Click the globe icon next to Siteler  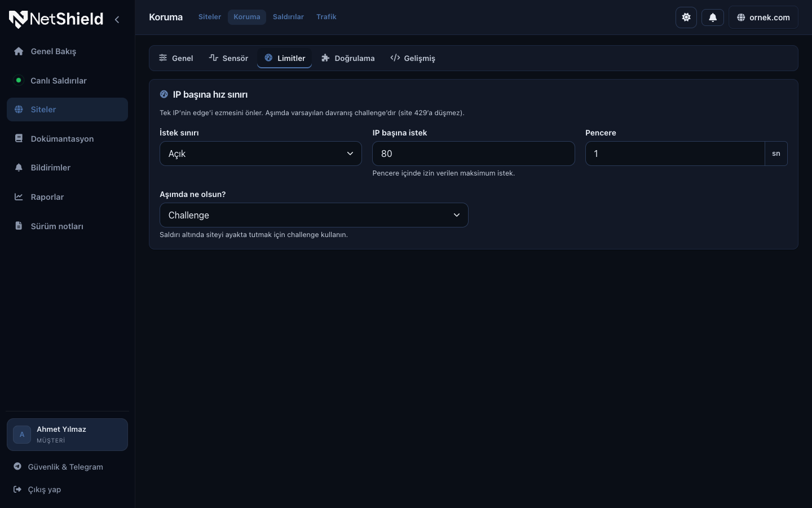pos(19,110)
